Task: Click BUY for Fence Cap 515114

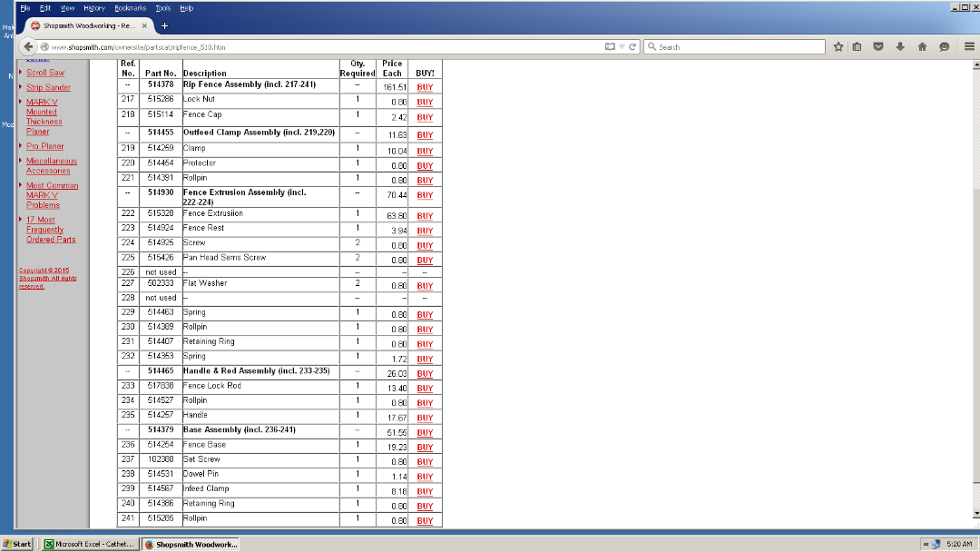Action: pyautogui.click(x=425, y=117)
